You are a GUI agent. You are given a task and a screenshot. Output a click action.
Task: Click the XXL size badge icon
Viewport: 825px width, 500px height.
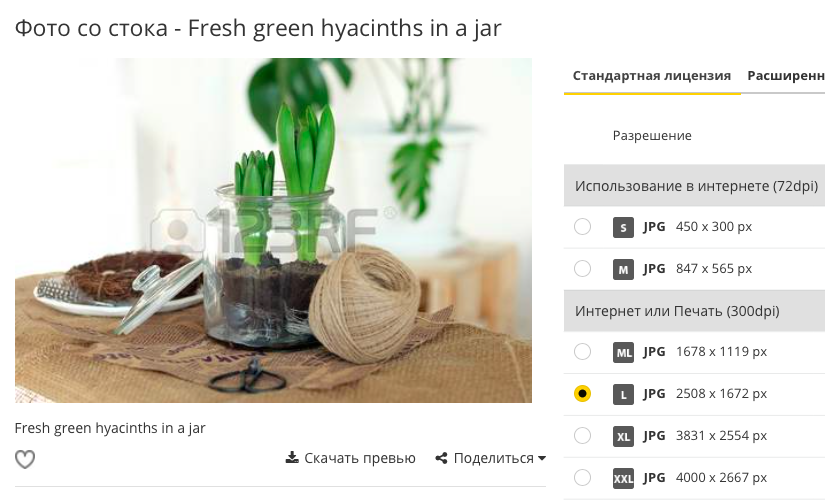point(623,478)
